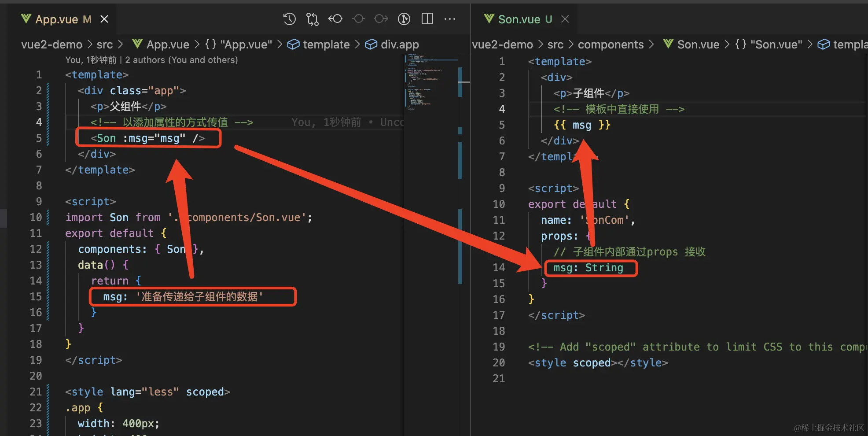Click the '{{ msg }}' interpolation in Son.vue

(582, 125)
